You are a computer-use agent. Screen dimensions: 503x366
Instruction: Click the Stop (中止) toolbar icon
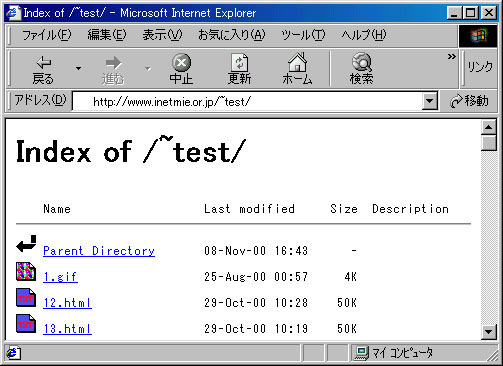pyautogui.click(x=181, y=63)
